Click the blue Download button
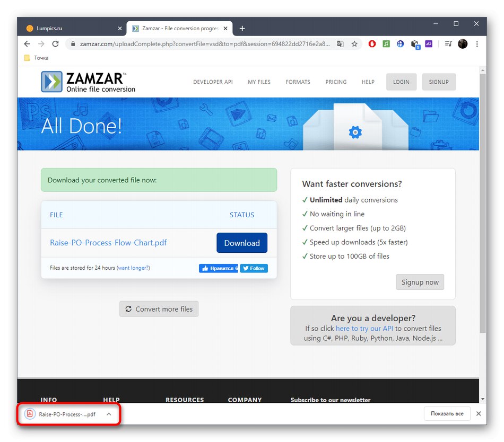The width and height of the screenshot is (504, 442). [x=242, y=243]
